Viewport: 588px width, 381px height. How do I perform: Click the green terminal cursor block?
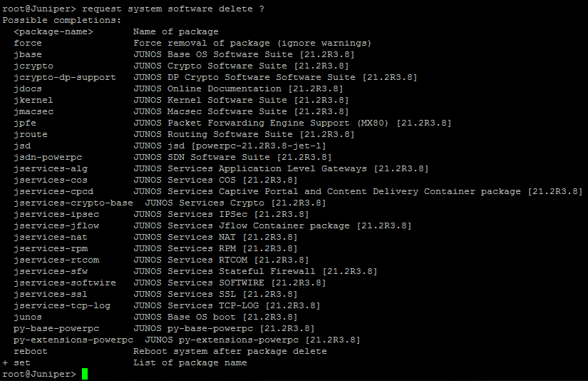(85, 374)
